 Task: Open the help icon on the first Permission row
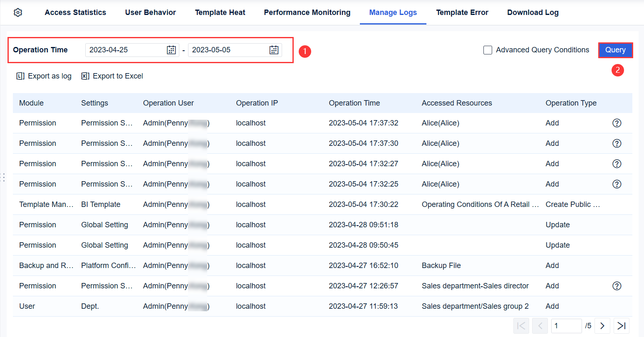(x=617, y=123)
